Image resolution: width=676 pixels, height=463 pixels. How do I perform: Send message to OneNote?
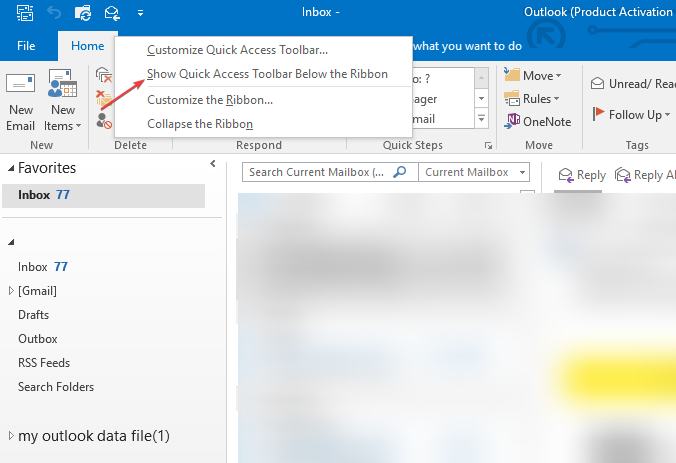point(538,122)
